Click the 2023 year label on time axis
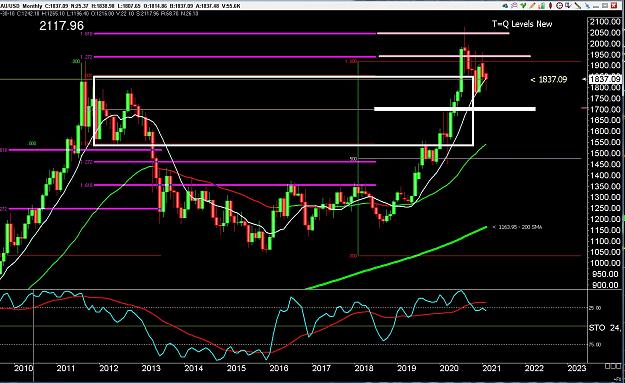Viewport: 625px width, 383px height. click(x=577, y=368)
